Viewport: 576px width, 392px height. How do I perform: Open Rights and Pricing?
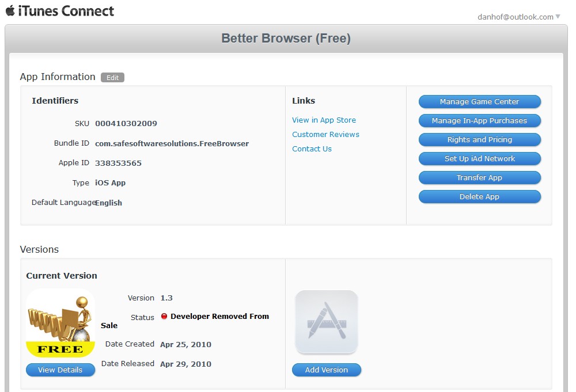click(x=479, y=140)
